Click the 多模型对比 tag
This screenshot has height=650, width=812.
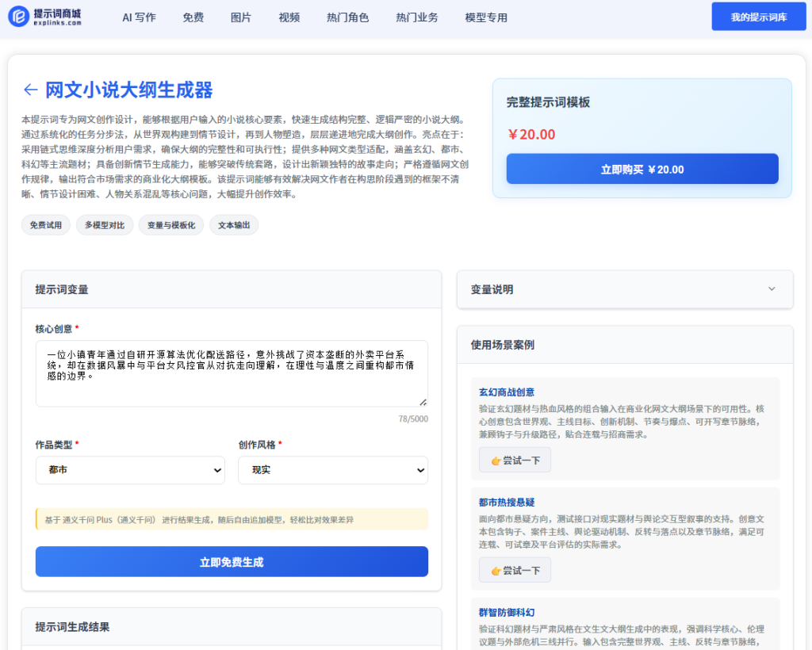coord(105,225)
